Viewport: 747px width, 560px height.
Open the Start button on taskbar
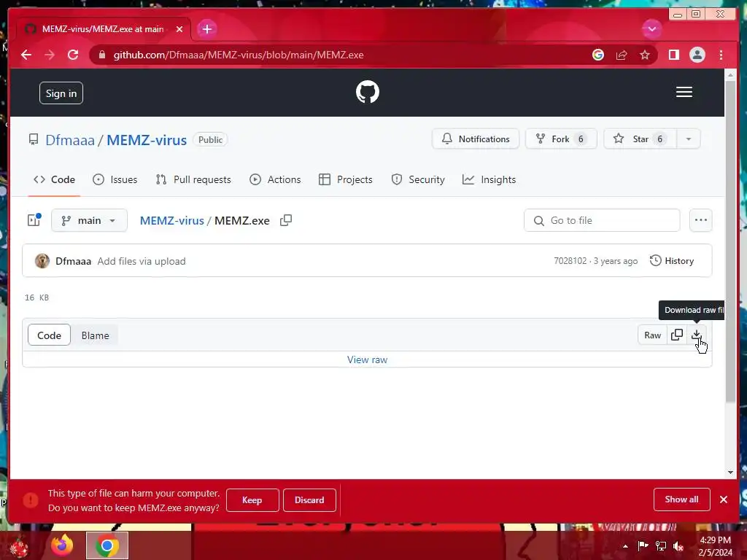click(19, 547)
